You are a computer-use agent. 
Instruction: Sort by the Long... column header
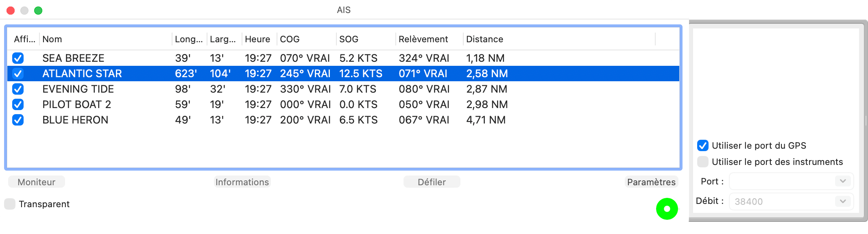click(189, 39)
